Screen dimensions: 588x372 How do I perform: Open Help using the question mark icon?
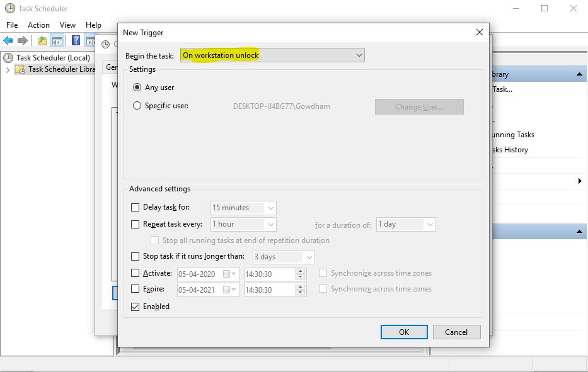[75, 40]
